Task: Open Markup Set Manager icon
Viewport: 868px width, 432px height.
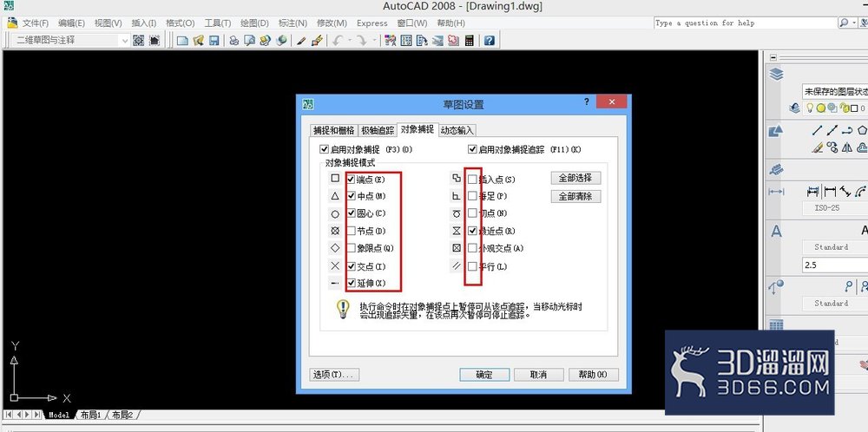Action: 454,41
